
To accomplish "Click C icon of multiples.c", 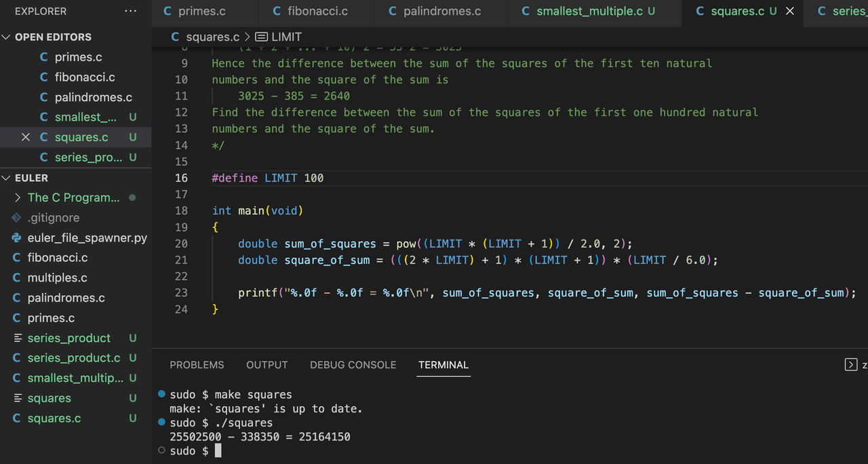I will coord(16,278).
